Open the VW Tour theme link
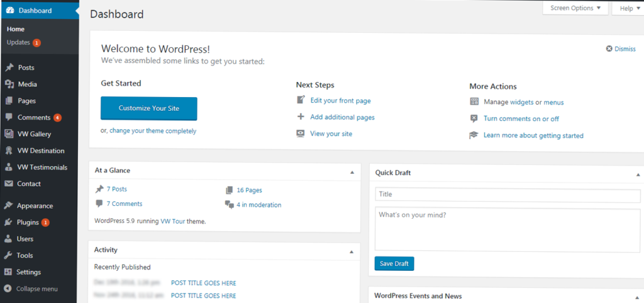Screen dimensions: 644x303 tap(172, 220)
